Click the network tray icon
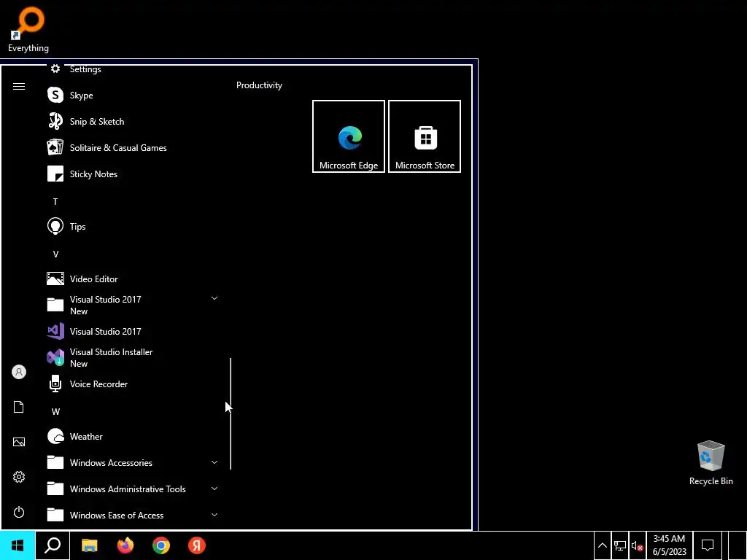 pyautogui.click(x=620, y=545)
